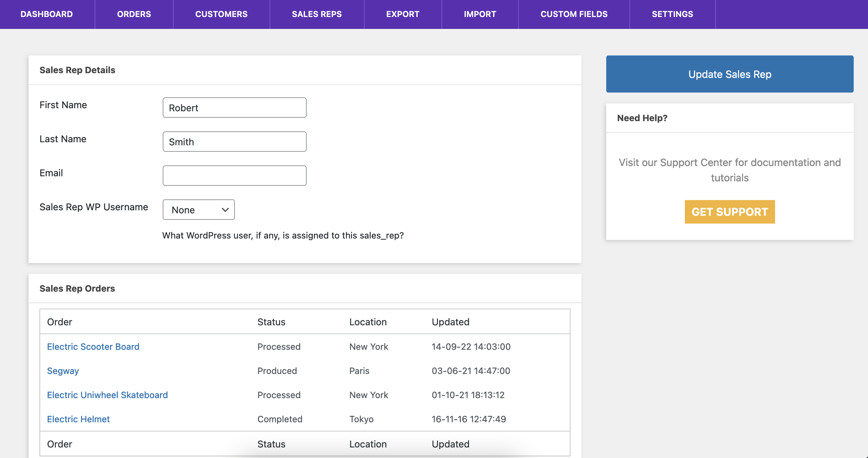Open the Settings tab
The image size is (868, 458).
pyautogui.click(x=672, y=14)
